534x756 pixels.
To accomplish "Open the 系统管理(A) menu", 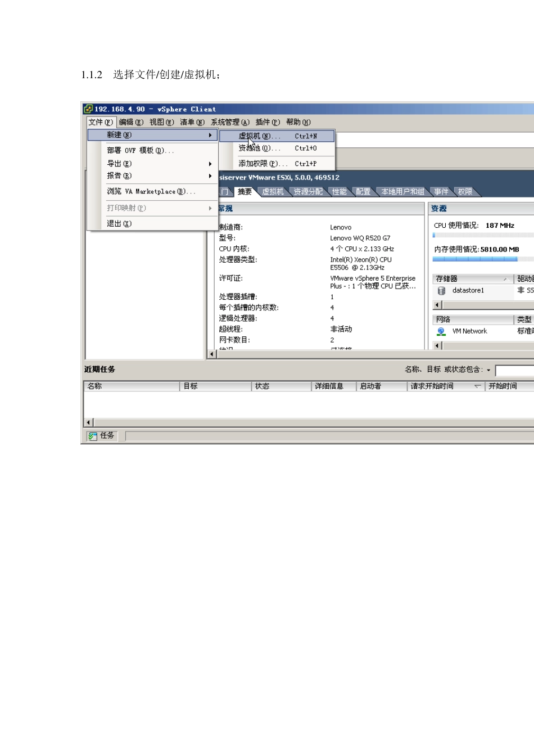I will pos(230,122).
